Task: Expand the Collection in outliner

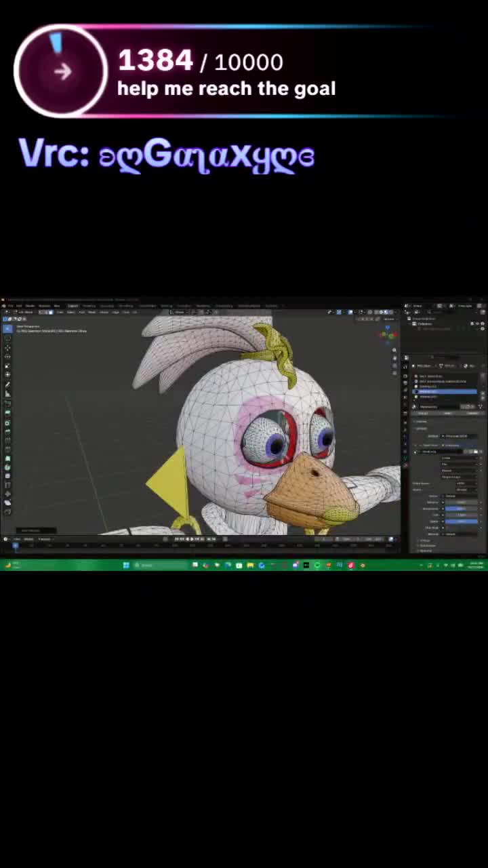Action: (x=409, y=324)
